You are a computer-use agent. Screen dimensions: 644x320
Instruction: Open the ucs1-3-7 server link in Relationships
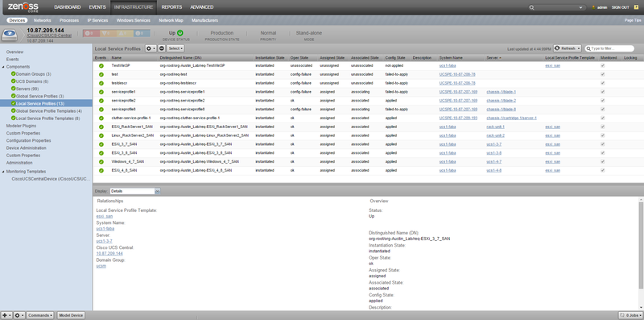coord(104,241)
